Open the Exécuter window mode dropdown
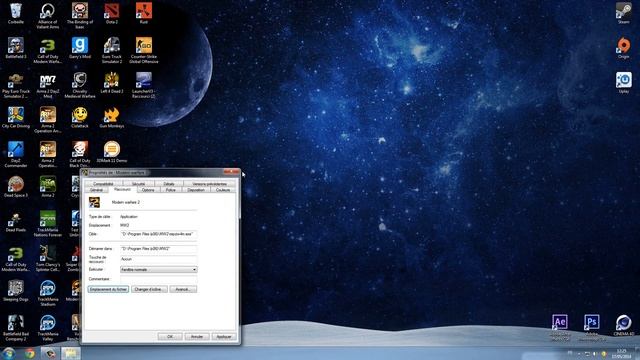Screen dimensions: 640x360 pyautogui.click(x=159, y=269)
